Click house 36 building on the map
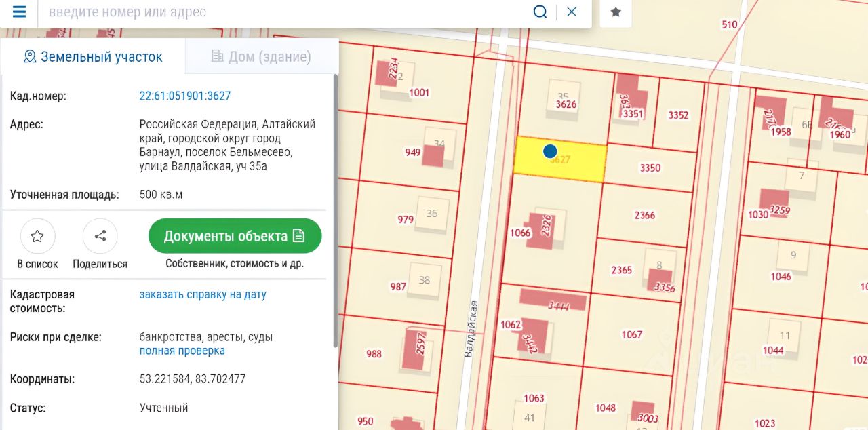868x430 pixels. tap(432, 213)
